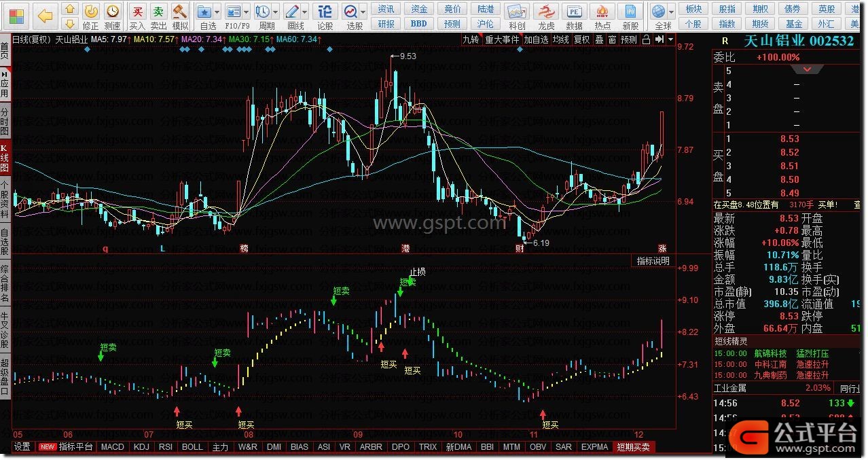Expand the F10/F9 dropdown arrow
This screenshot has width=868, height=460.
coord(247,12)
